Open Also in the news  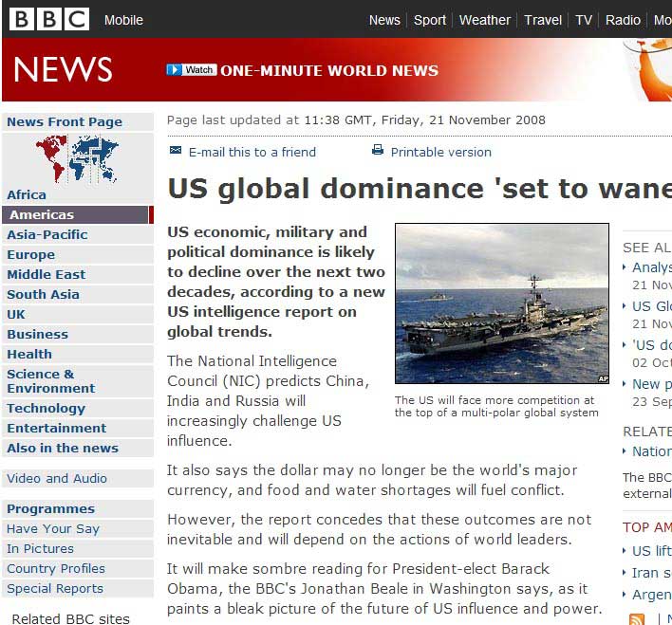pos(78,448)
